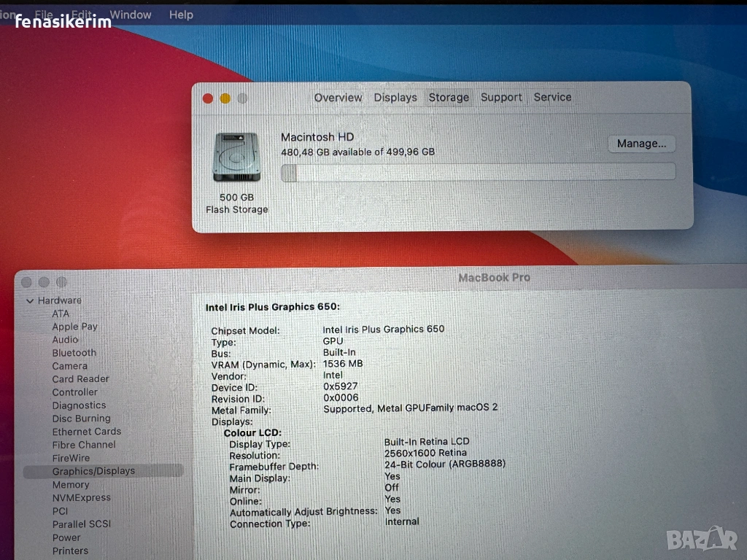The width and height of the screenshot is (747, 560).
Task: Switch to the Displays tab
Action: click(395, 98)
